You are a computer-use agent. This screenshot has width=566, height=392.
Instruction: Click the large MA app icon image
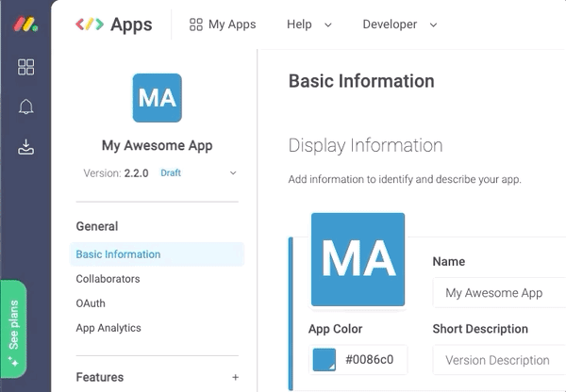click(x=358, y=259)
